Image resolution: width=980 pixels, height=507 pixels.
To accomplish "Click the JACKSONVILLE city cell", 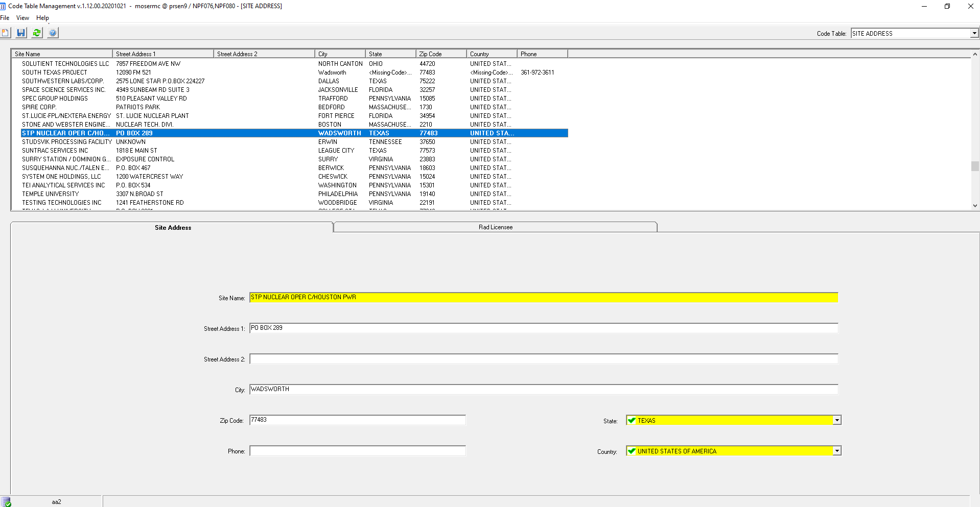I will [x=338, y=90].
